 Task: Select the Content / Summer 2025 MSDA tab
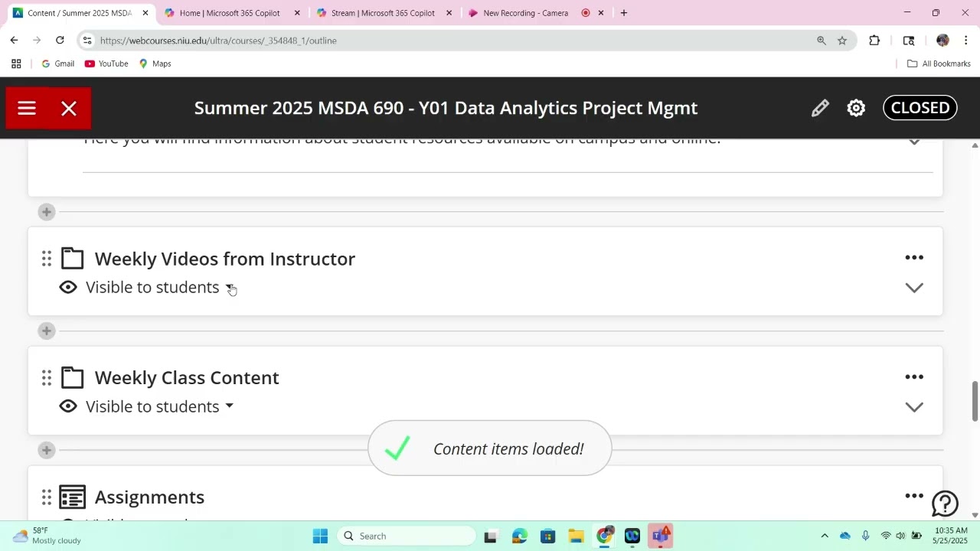tap(80, 13)
